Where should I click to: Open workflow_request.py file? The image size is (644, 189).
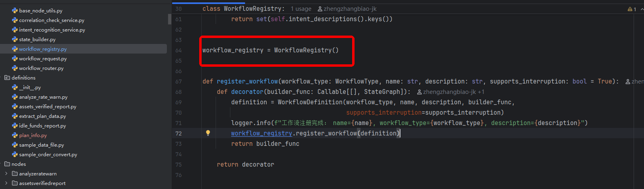tap(43, 59)
